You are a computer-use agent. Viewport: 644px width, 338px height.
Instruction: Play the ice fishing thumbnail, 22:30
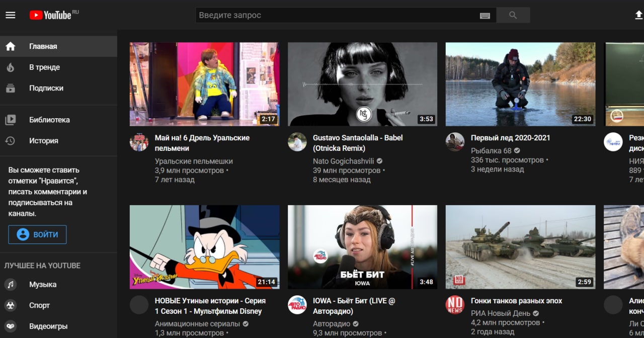[521, 84]
